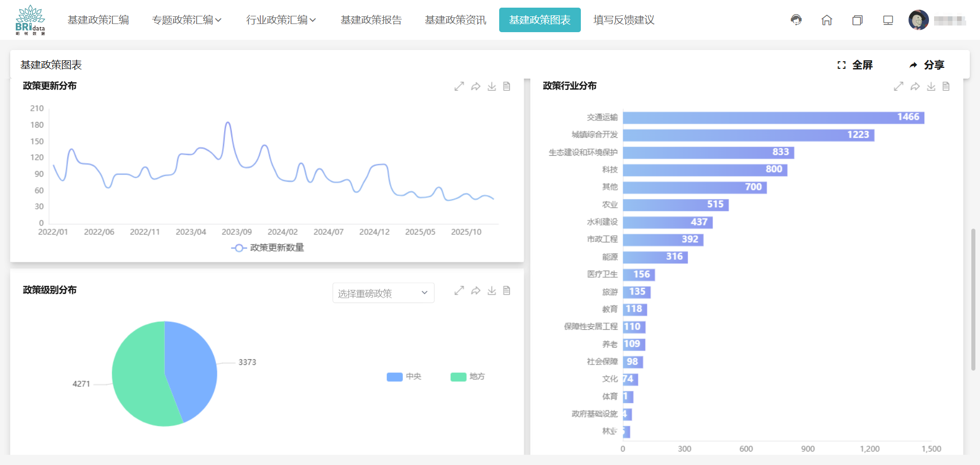Click 保障性安居工程 bar showing 110
This screenshot has height=465, width=980.
pyautogui.click(x=634, y=327)
